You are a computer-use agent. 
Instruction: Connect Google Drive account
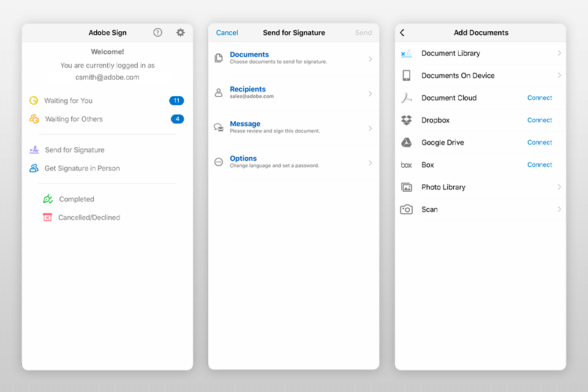[x=540, y=143]
